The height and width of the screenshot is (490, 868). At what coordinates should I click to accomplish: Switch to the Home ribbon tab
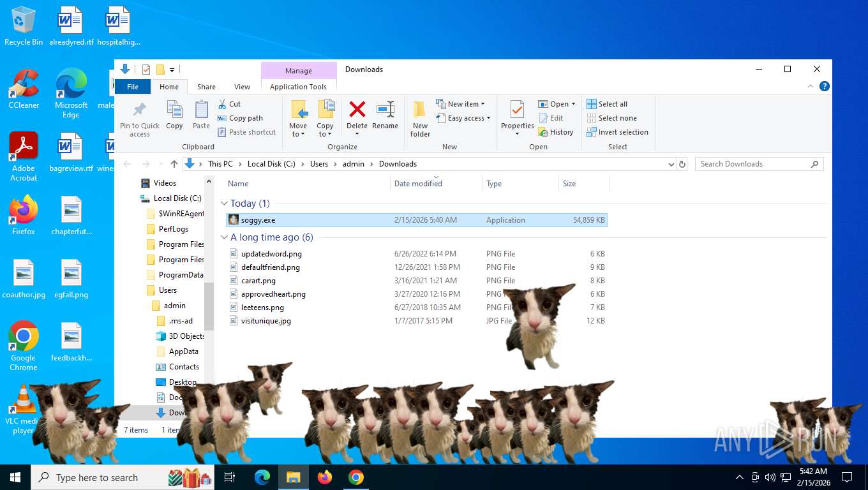pos(169,87)
